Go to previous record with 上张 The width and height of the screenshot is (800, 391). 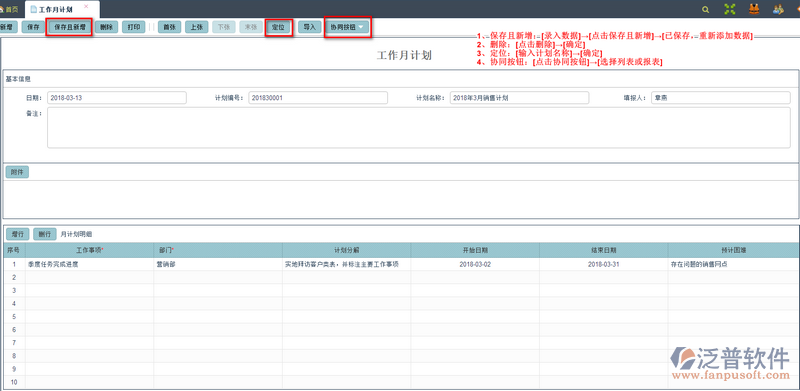tap(196, 27)
